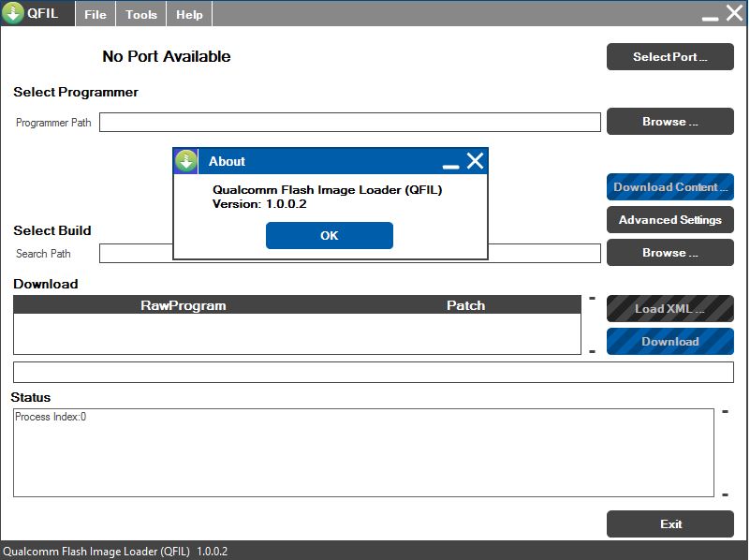The image size is (750, 560).
Task: Click OK in the About dialog
Action: 330,235
